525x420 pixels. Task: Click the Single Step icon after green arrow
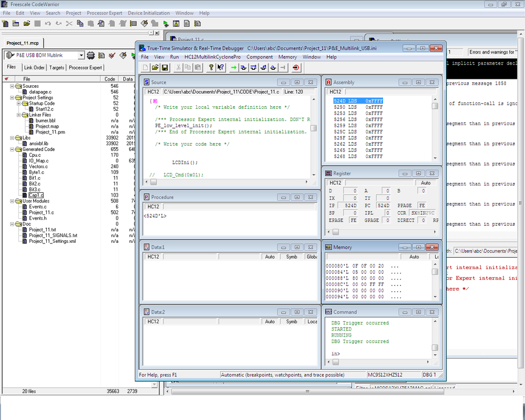[243, 67]
